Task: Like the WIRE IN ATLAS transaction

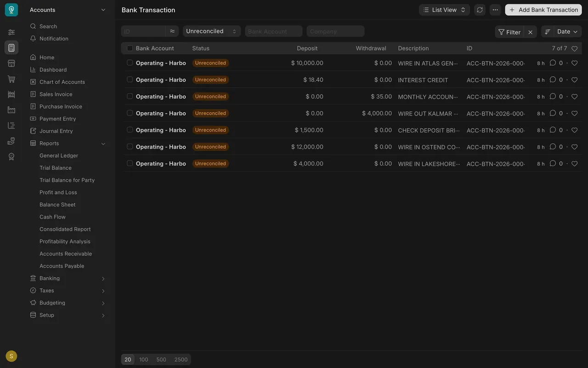Action: pyautogui.click(x=574, y=63)
